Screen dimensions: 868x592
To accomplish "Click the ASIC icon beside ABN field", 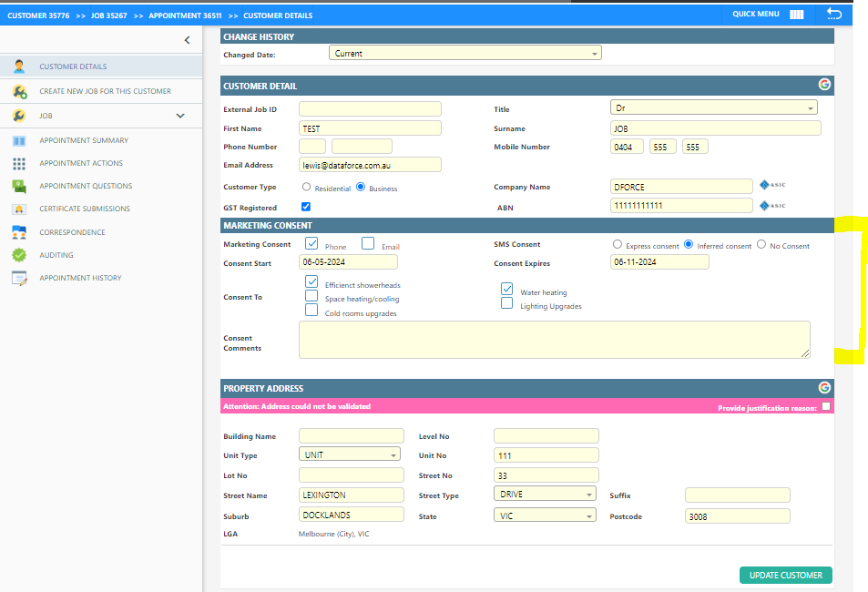I will [x=771, y=206].
